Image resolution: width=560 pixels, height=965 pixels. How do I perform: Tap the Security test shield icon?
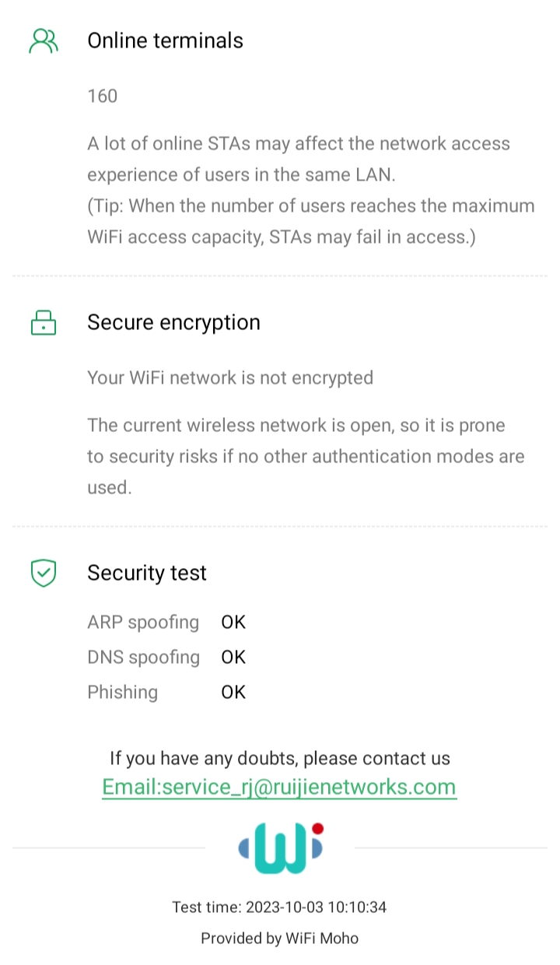pos(44,574)
